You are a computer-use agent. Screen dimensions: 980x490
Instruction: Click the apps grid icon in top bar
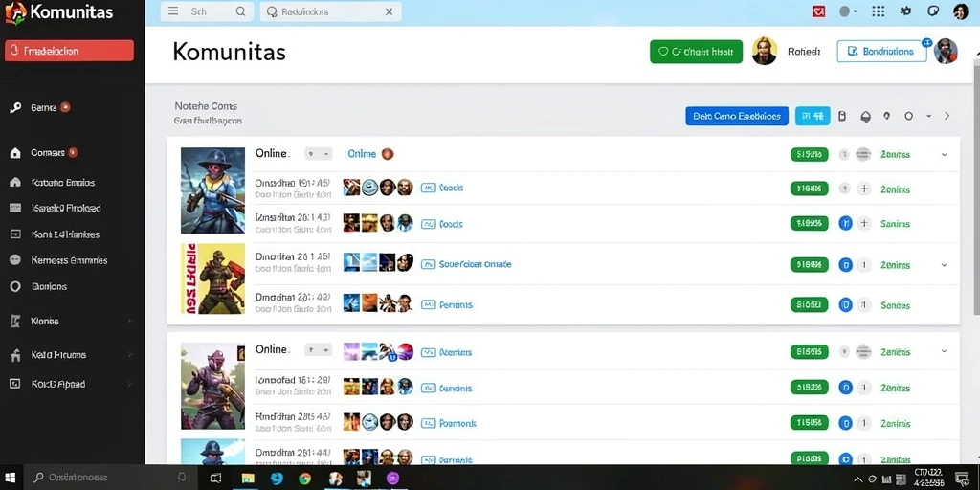pyautogui.click(x=879, y=11)
